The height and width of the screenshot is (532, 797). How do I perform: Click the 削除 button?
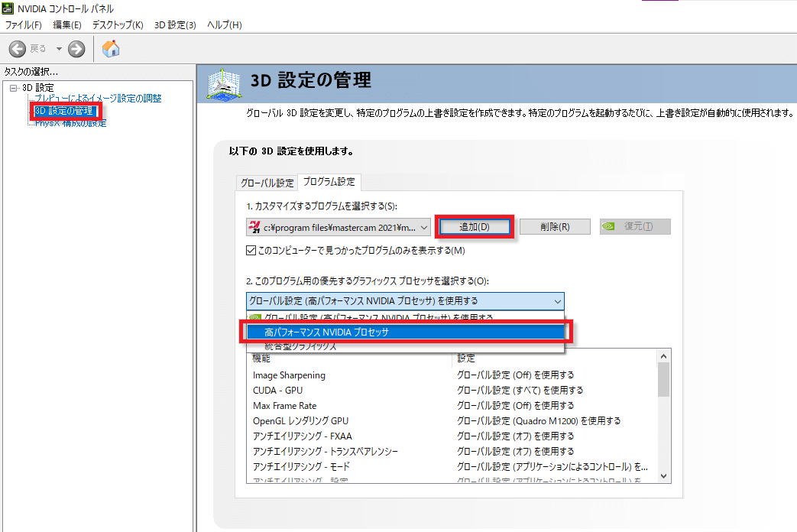point(555,226)
